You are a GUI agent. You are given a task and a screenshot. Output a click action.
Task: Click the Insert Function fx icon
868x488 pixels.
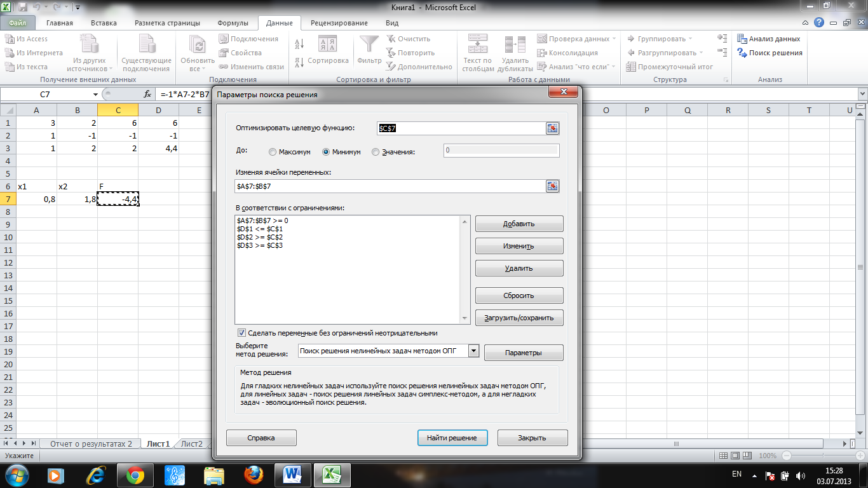pos(147,94)
